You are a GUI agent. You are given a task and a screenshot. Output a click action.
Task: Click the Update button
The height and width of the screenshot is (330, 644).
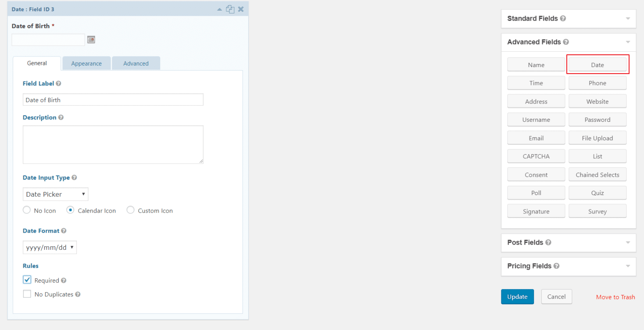(x=517, y=297)
